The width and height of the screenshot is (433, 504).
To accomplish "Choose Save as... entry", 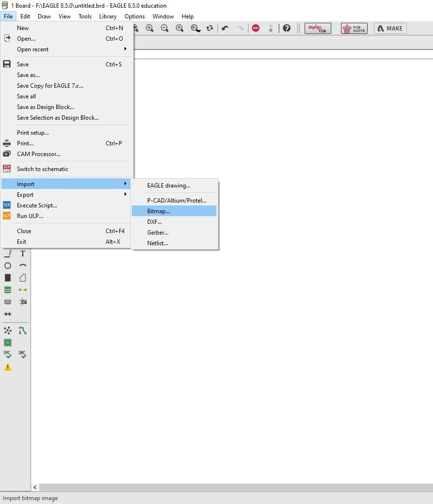I will (x=66, y=75).
